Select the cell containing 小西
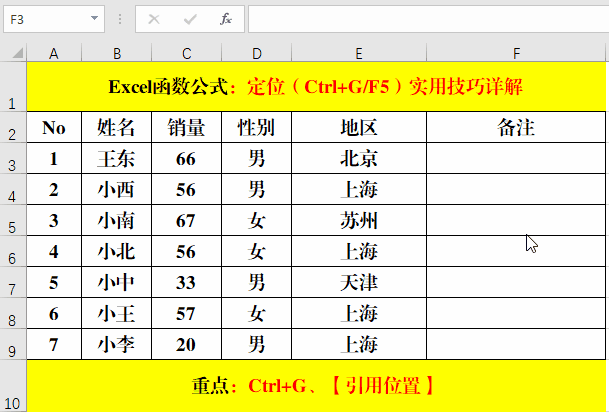 117,189
